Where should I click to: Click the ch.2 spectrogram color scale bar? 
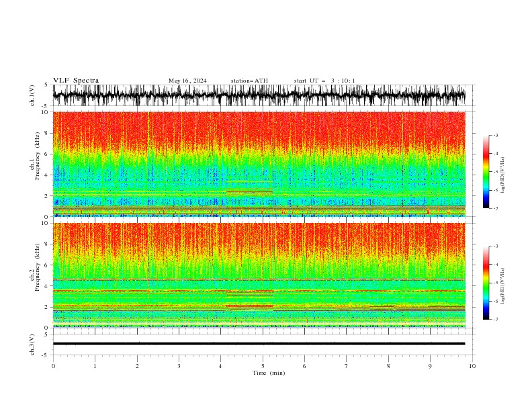[486, 283]
